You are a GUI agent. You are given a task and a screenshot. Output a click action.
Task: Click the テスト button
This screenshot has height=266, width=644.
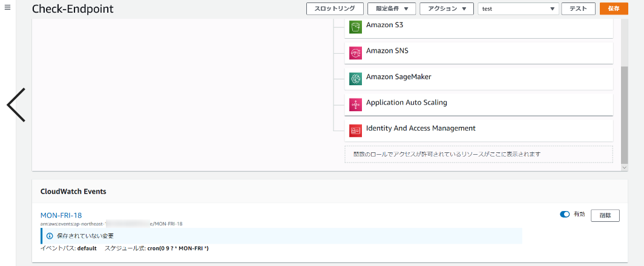[x=578, y=9]
